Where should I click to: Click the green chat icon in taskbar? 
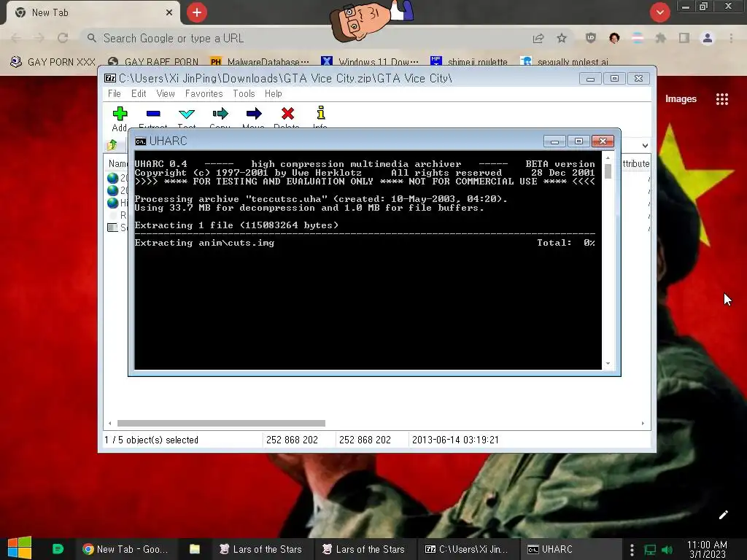click(x=58, y=549)
